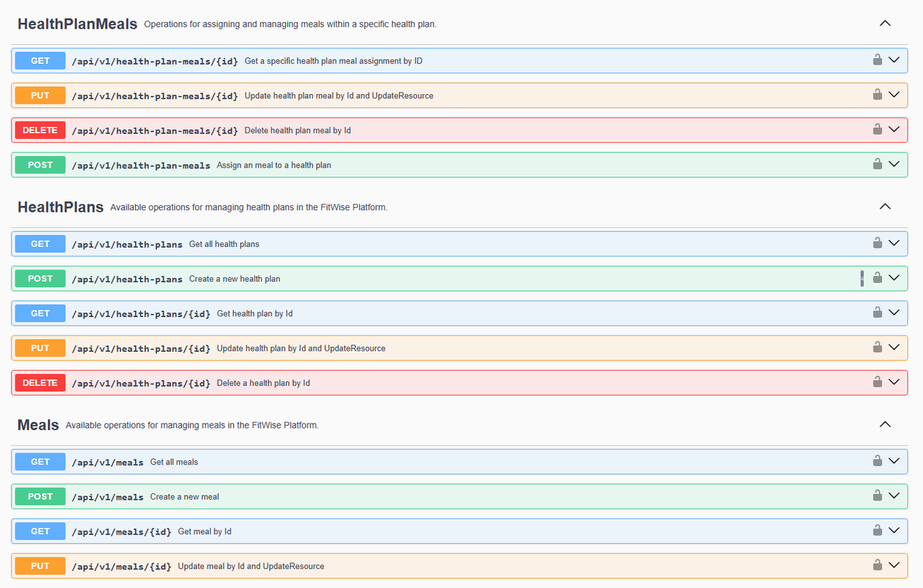Click the POST badge for /api/v1/meals

click(40, 496)
